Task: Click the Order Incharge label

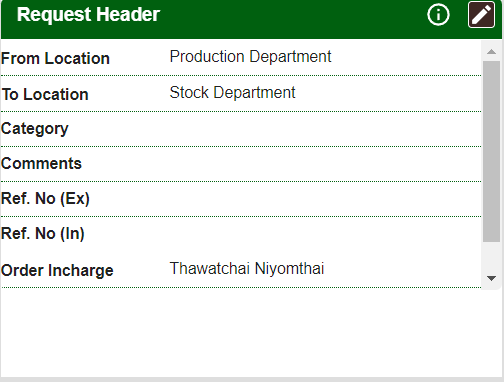Action: (57, 270)
